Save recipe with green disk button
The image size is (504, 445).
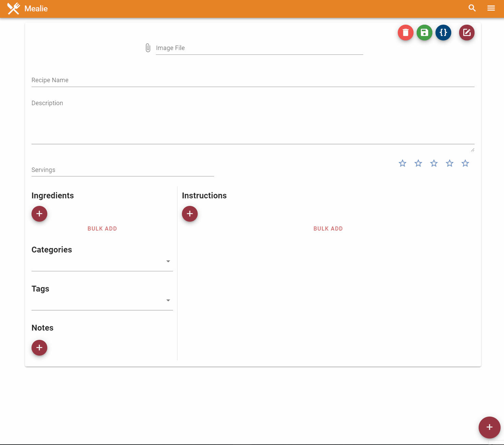(x=425, y=33)
